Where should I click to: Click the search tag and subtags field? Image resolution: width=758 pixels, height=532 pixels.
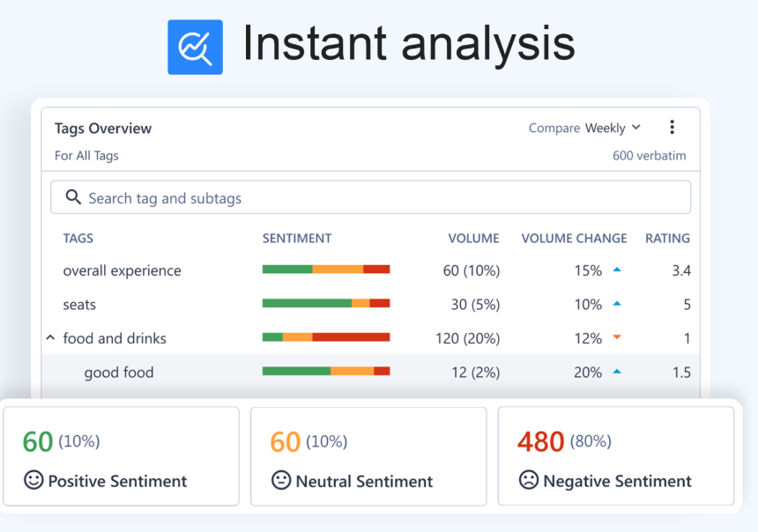coord(370,196)
